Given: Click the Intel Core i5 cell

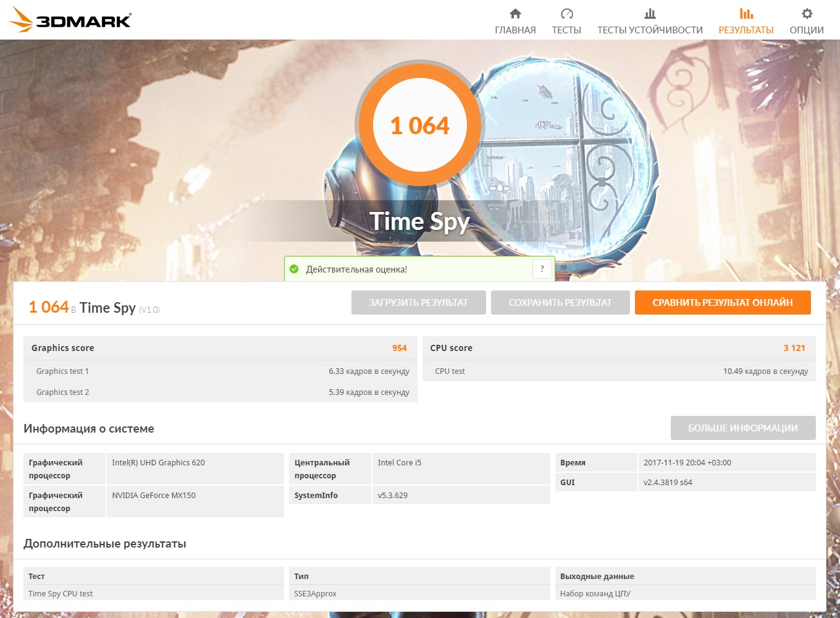Looking at the screenshot, I should (x=461, y=469).
